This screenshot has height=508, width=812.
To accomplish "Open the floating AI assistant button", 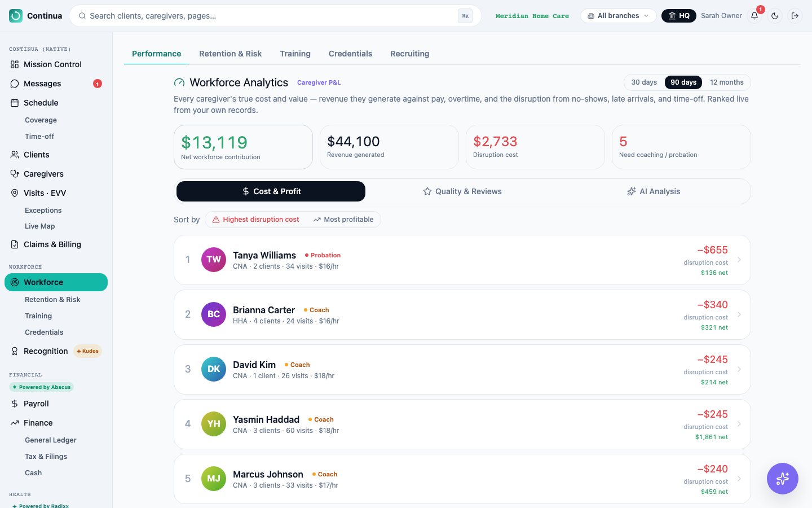I will 783,479.
